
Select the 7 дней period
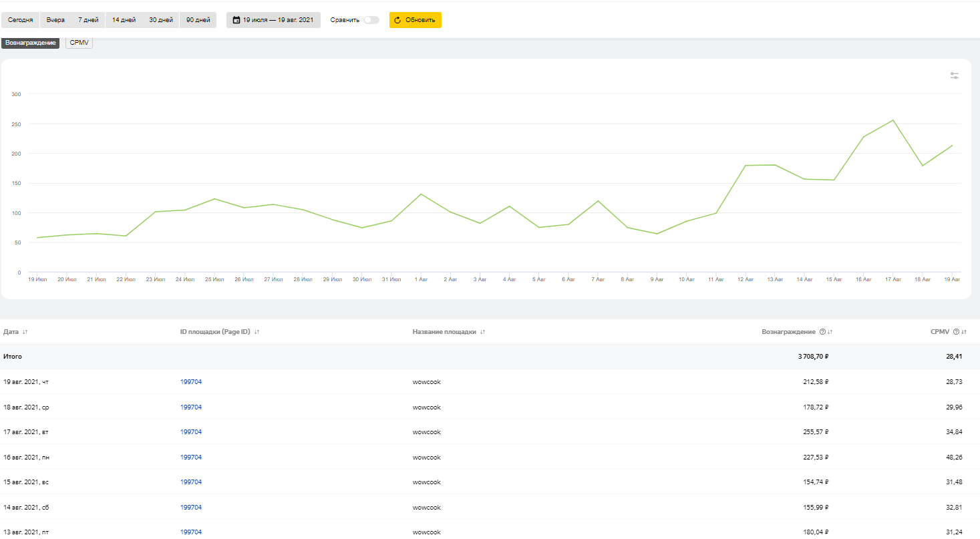(88, 20)
